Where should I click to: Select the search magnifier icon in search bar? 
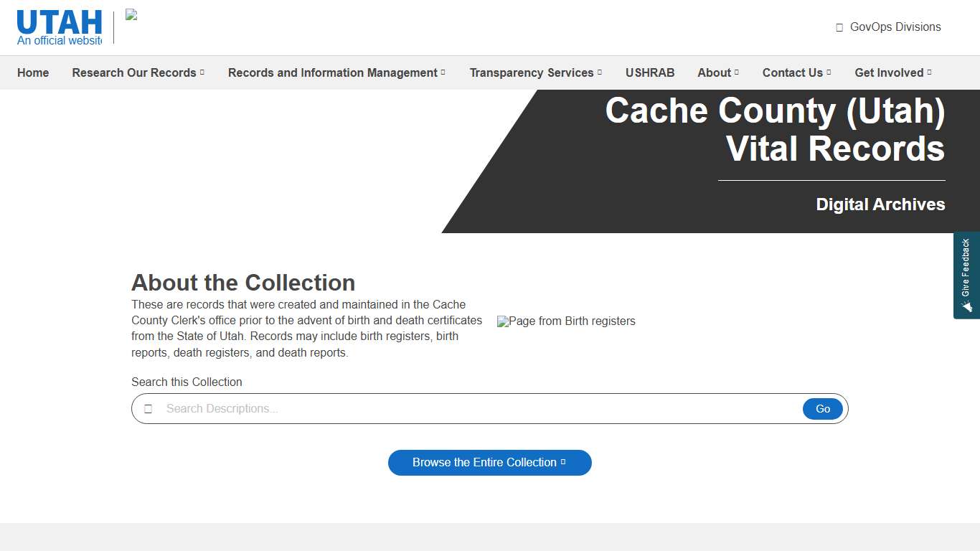(x=149, y=408)
